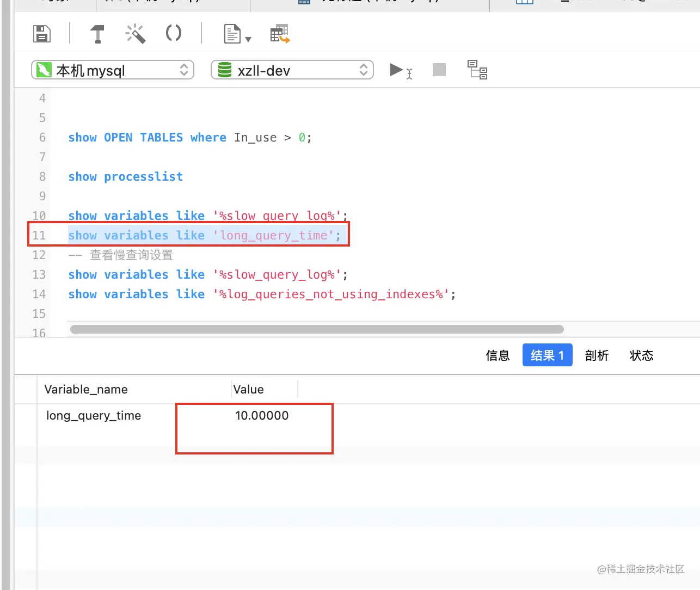
Task: Switch to the 信息 tab
Action: (x=498, y=355)
